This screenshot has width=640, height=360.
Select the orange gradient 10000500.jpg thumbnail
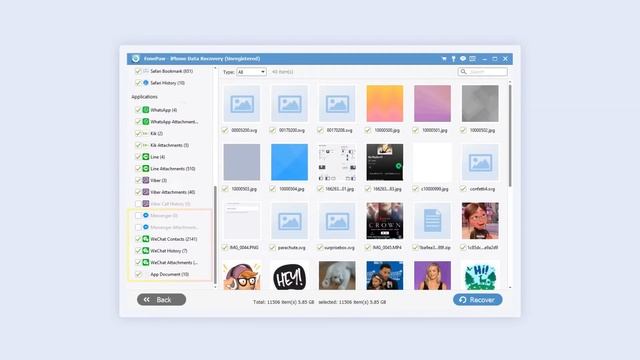(x=385, y=104)
